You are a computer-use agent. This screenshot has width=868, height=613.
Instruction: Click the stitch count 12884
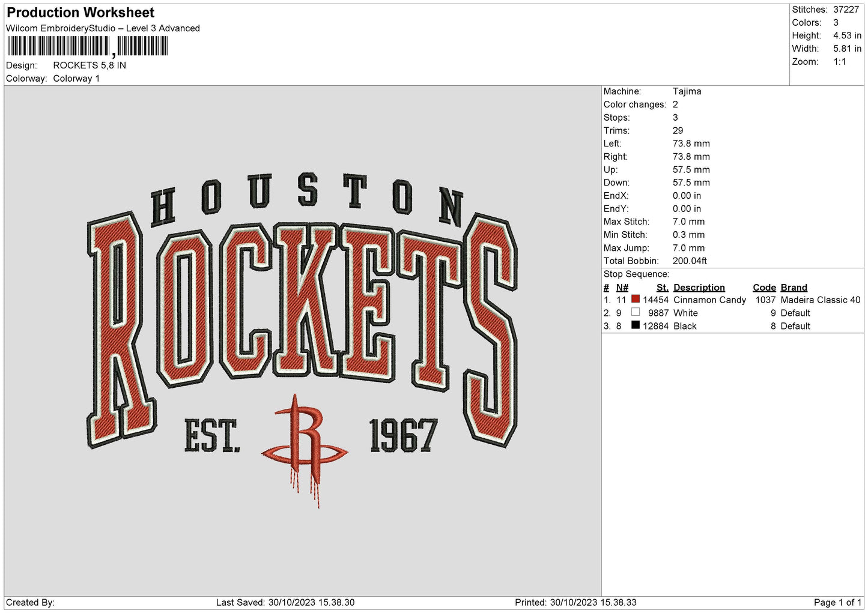pos(655,326)
